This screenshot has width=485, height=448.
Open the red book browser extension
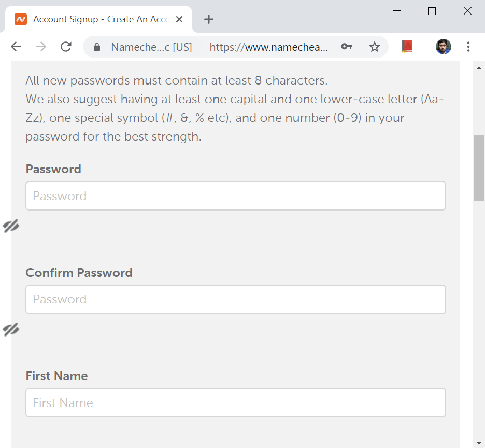click(407, 46)
